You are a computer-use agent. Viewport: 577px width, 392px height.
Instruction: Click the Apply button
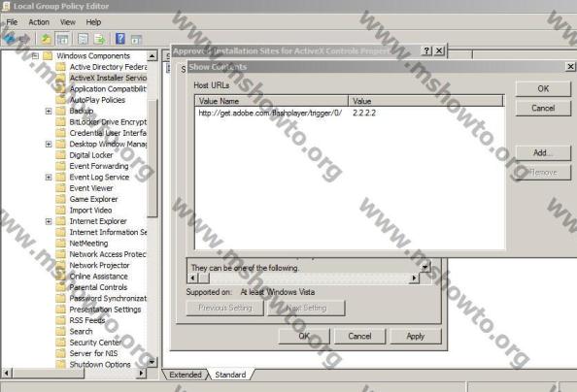tap(416, 336)
